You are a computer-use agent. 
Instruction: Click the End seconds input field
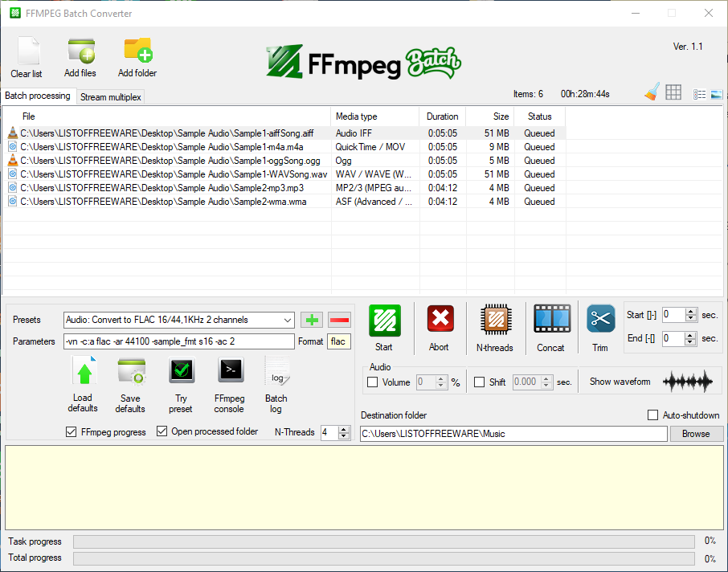pyautogui.click(x=673, y=338)
